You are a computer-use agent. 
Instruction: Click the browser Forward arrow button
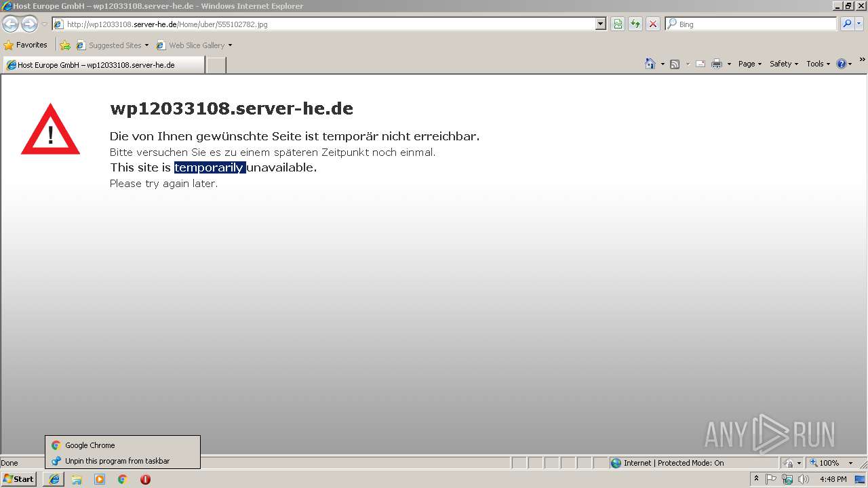29,24
